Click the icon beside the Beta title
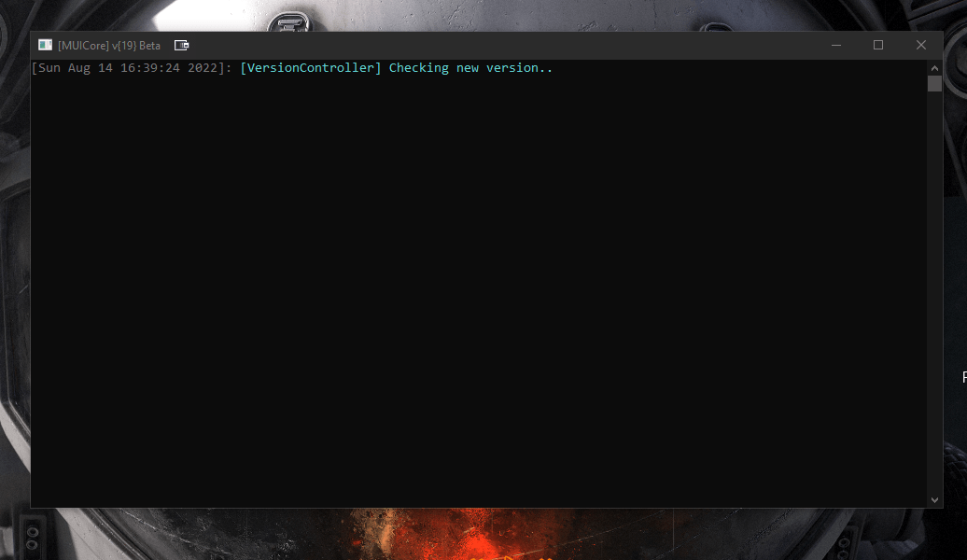The height and width of the screenshot is (560, 967). point(181,45)
